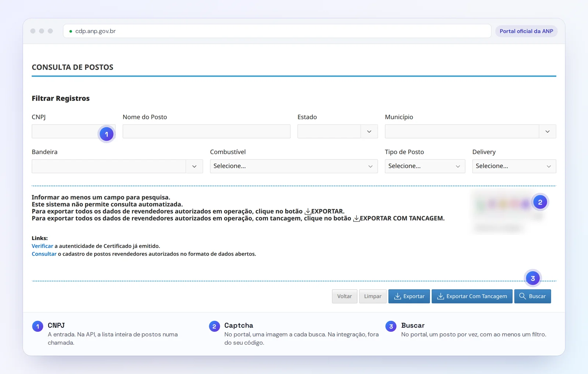Screen dimensions: 588x374
Task: Click the Nome do Posto text field
Action: coord(207,131)
